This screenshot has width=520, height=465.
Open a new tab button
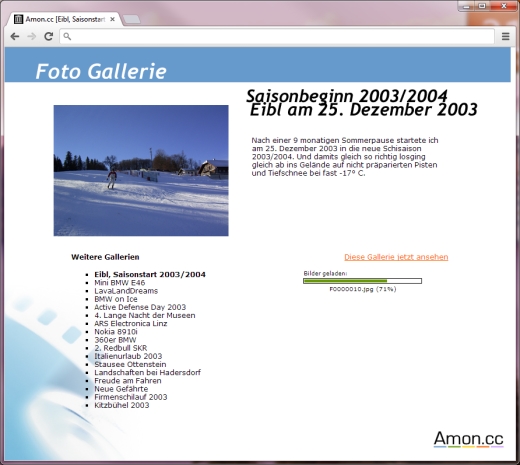[132, 19]
